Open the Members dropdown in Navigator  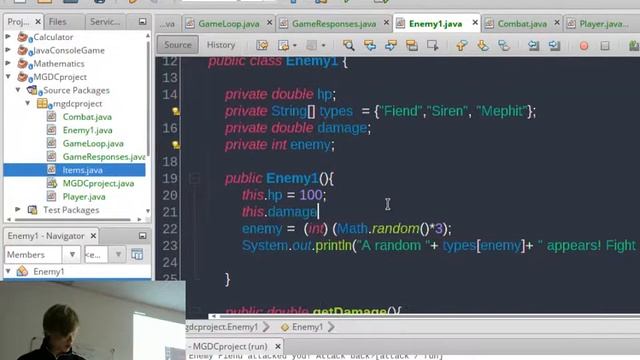pos(72,254)
